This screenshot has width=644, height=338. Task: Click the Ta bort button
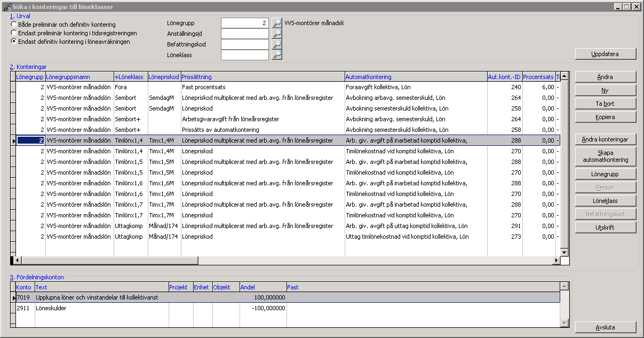click(606, 104)
